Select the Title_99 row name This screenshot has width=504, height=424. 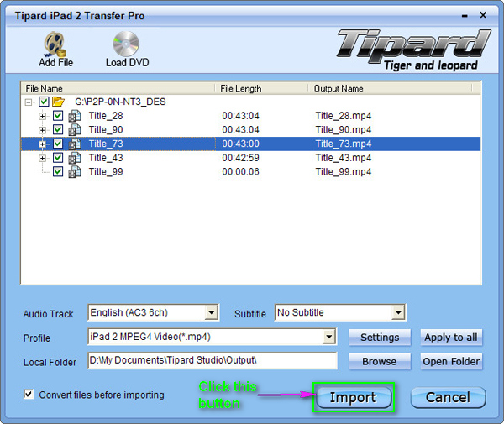click(106, 172)
